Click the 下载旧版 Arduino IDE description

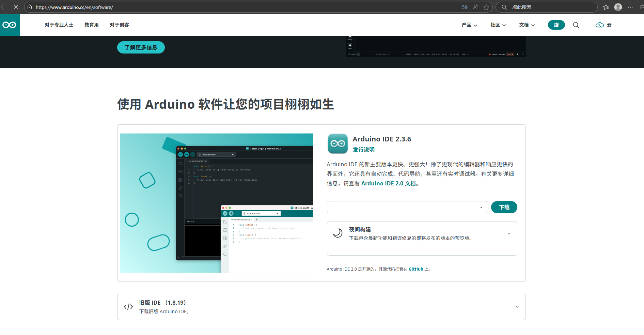click(164, 311)
